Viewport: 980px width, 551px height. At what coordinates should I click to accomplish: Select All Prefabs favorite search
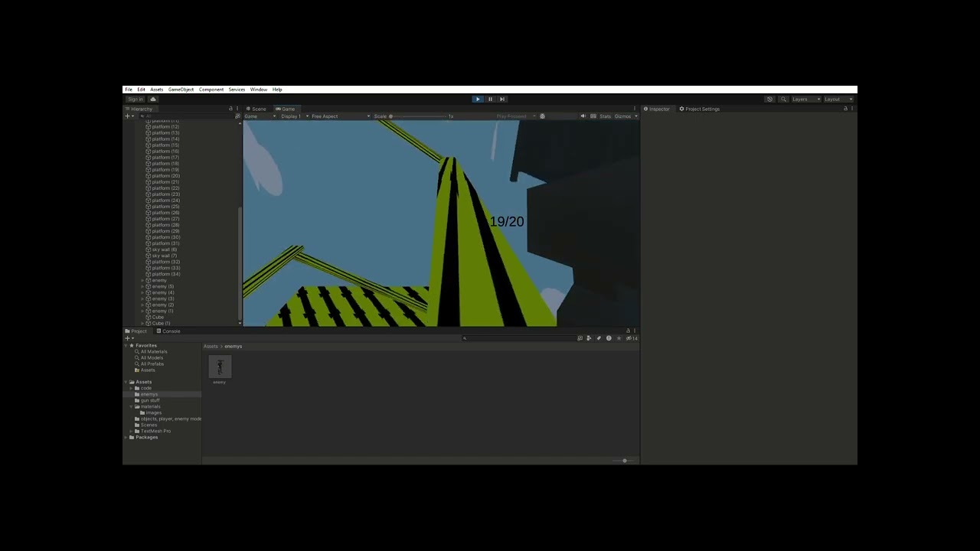(152, 364)
